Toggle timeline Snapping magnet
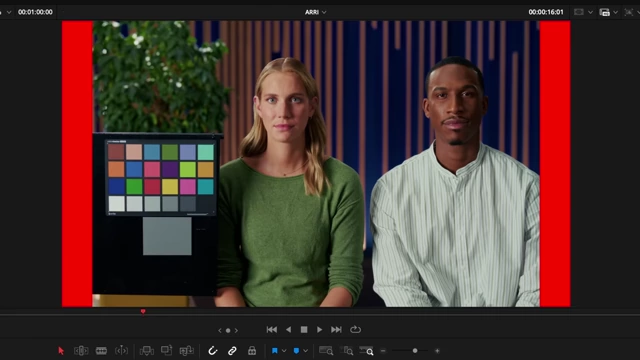The width and height of the screenshot is (640, 360). 212,351
